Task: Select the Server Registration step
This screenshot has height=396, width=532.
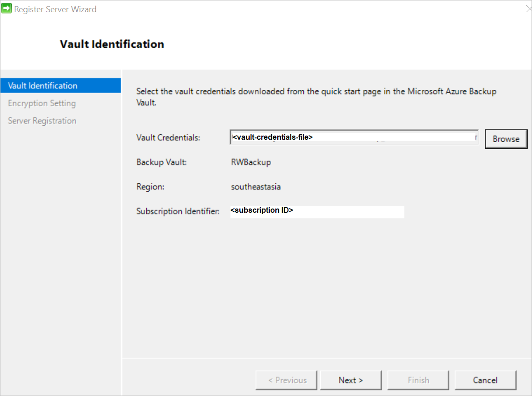Action: click(42, 120)
